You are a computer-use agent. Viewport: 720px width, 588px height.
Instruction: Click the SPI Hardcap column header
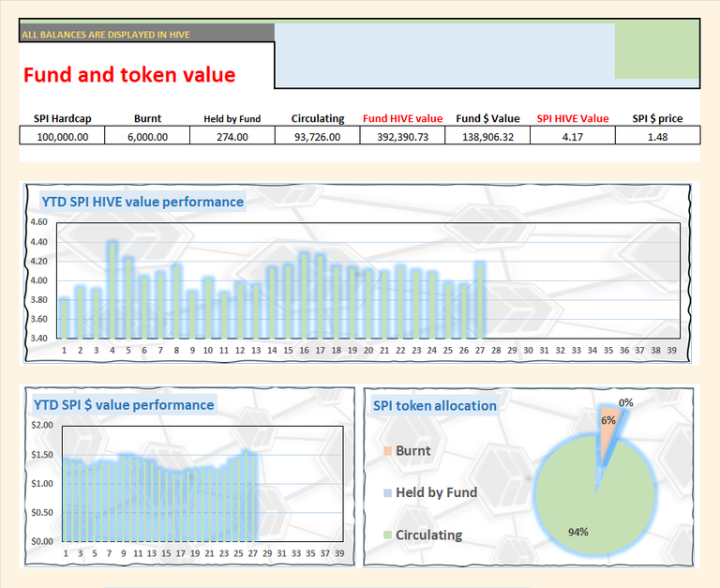(x=63, y=118)
